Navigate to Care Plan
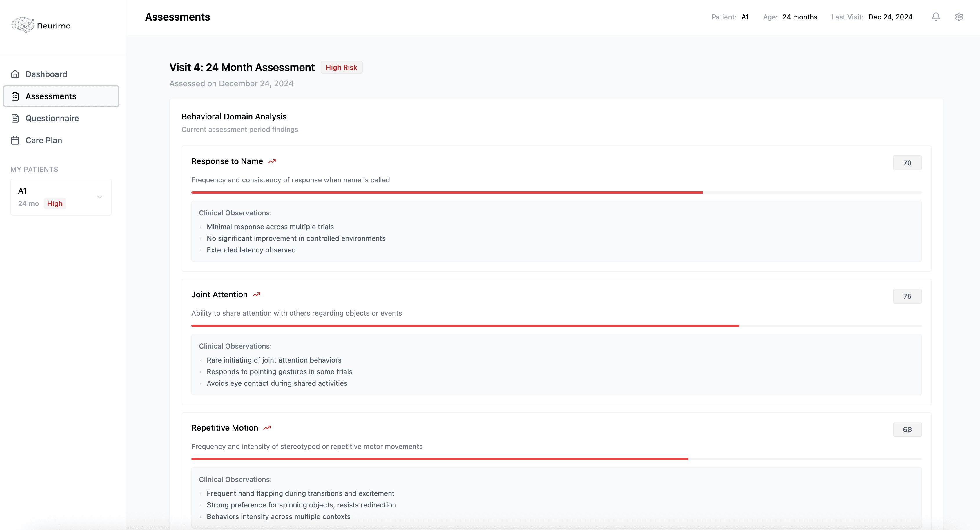This screenshot has height=530, width=980. [44, 140]
